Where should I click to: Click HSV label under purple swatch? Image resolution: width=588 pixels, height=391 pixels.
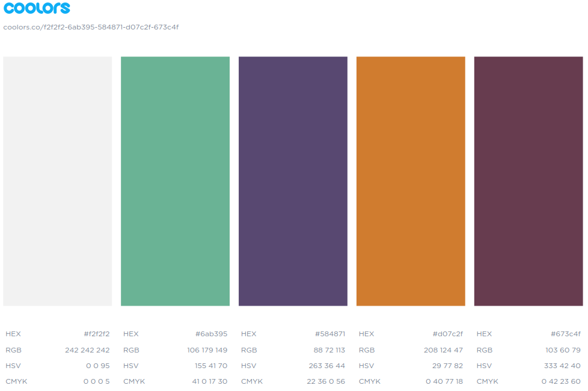click(249, 366)
